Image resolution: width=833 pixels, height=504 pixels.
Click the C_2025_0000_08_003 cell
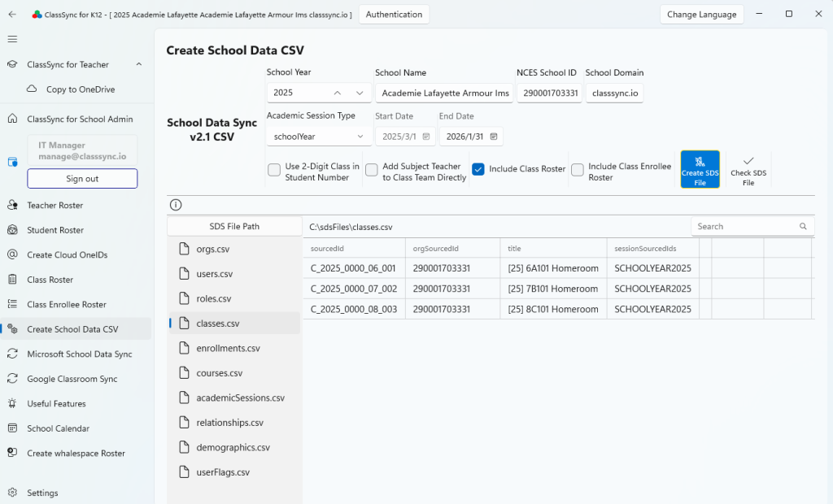pos(355,309)
